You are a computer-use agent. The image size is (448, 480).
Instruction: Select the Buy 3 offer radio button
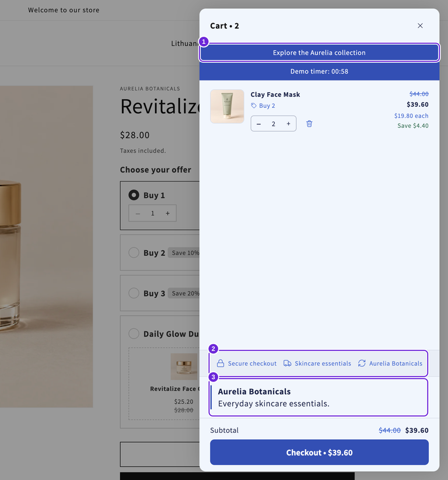pos(134,293)
